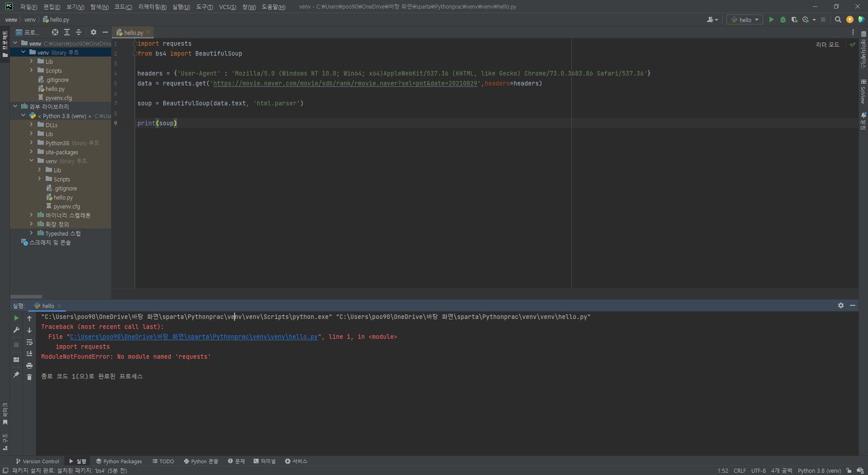
Task: Expand the DLLs folder
Action: coord(31,124)
